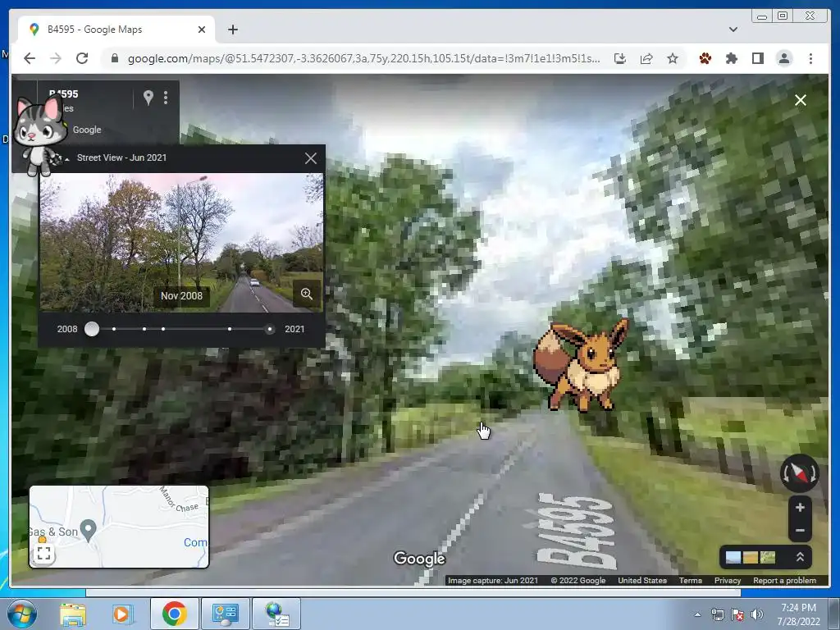
Task: Go back to the previous page
Action: (x=30, y=58)
